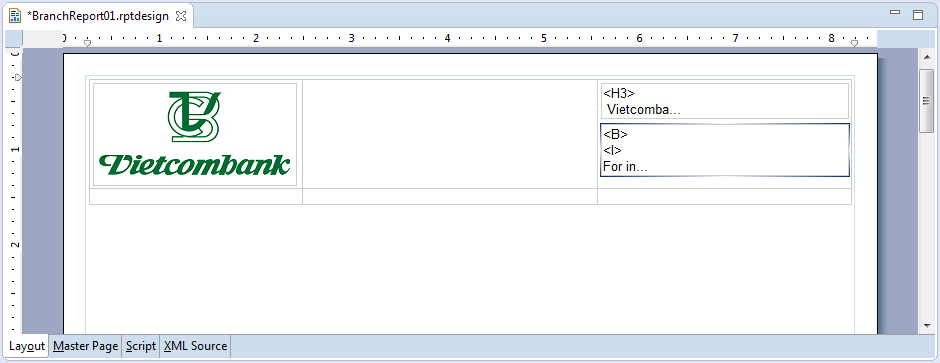
Task: Click the top margin marker on vertical ruler
Action: click(x=18, y=77)
